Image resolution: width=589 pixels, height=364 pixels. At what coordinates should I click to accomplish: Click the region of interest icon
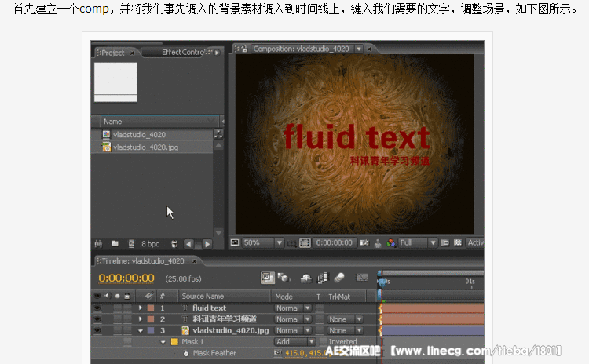coord(444,242)
